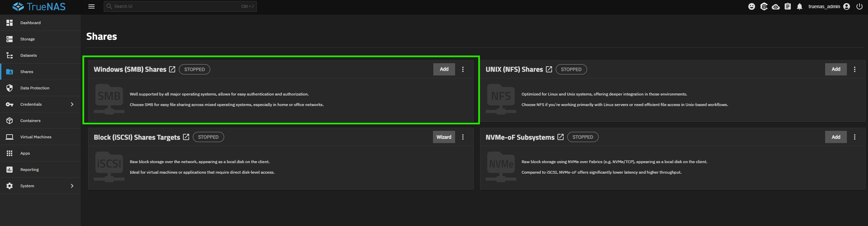
Task: Open Windows (SMB) Shares external link icon
Action: [x=172, y=69]
